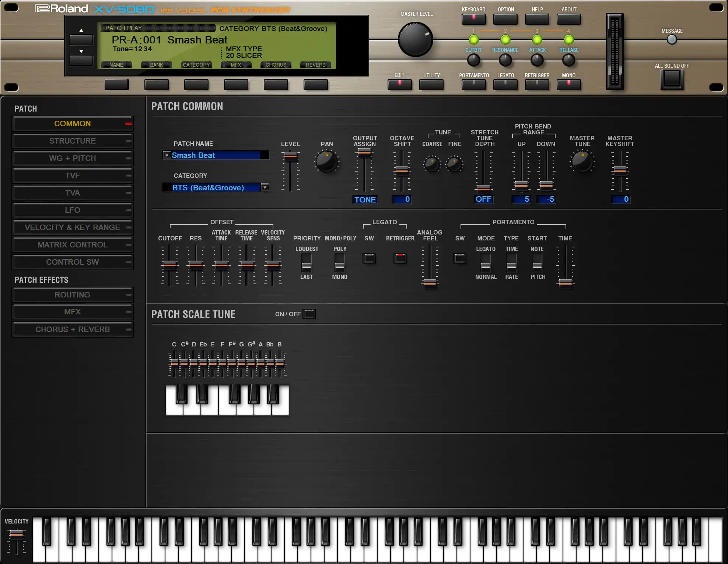The width and height of the screenshot is (728, 564).
Task: Open the CATEGORY dropdown arrow
Action: pyautogui.click(x=265, y=187)
